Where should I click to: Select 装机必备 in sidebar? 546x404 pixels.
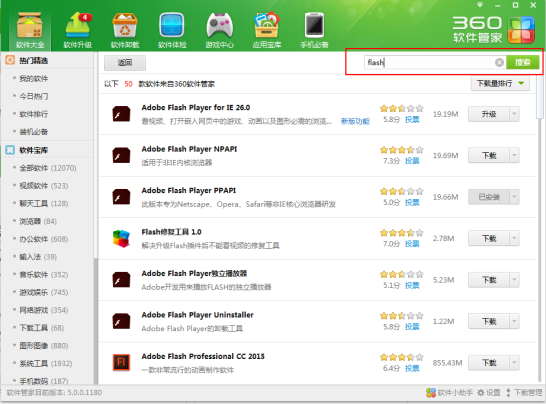point(33,132)
